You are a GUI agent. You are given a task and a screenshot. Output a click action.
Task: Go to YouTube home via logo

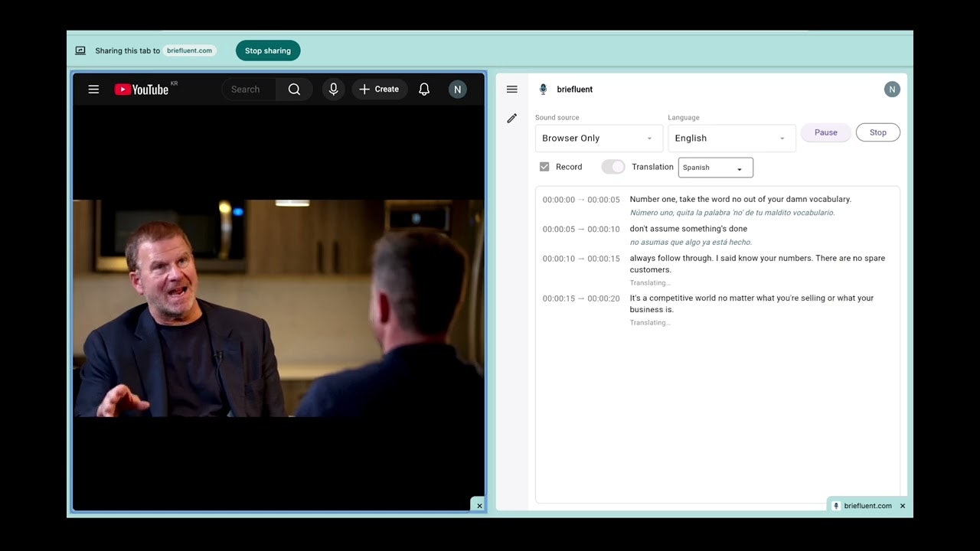pos(142,90)
